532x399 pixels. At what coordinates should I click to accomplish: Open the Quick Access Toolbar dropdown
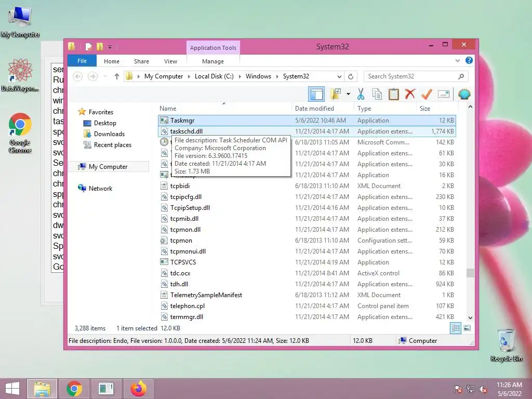point(110,47)
